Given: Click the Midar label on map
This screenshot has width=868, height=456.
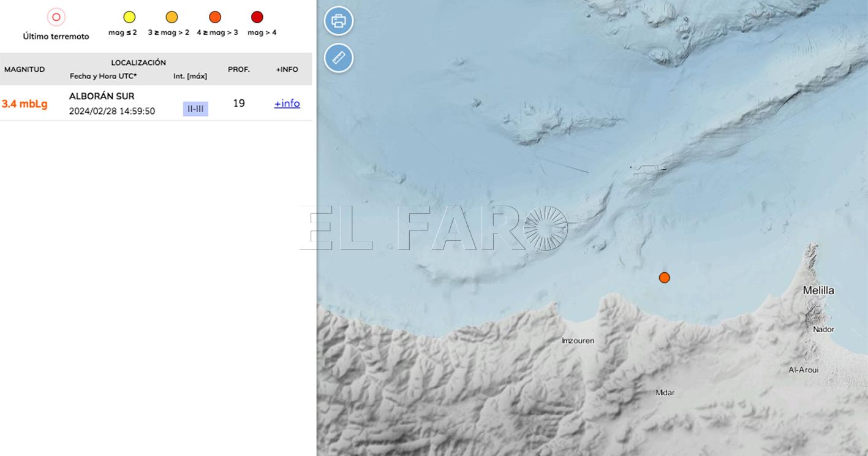Looking at the screenshot, I should pyautogui.click(x=665, y=392).
